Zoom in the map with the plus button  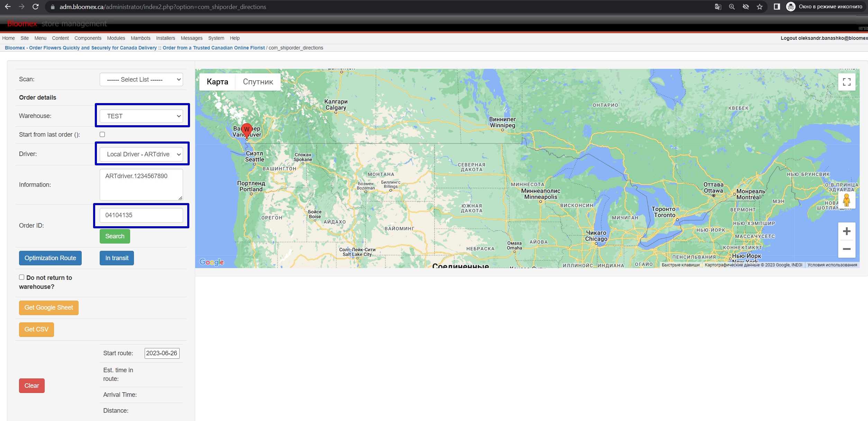click(847, 231)
